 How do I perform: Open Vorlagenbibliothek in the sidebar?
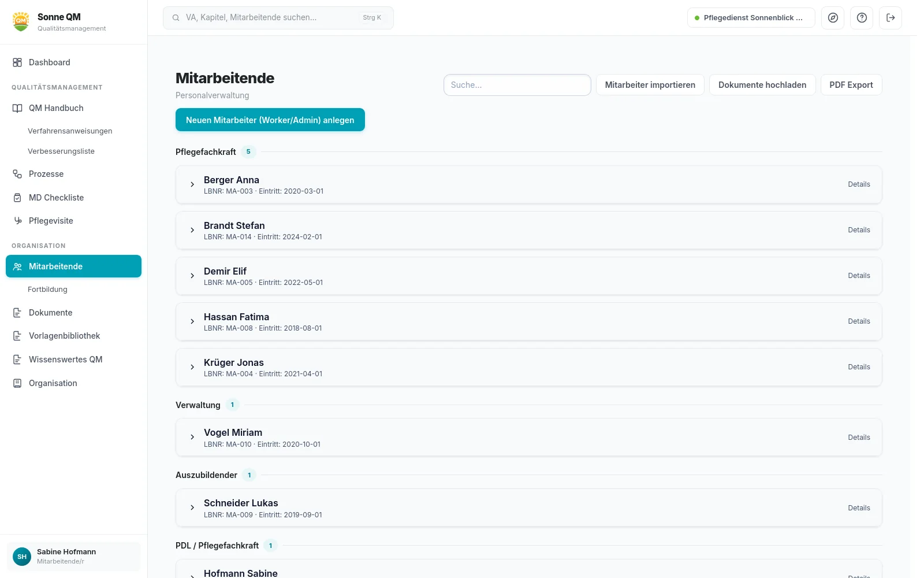pos(64,336)
